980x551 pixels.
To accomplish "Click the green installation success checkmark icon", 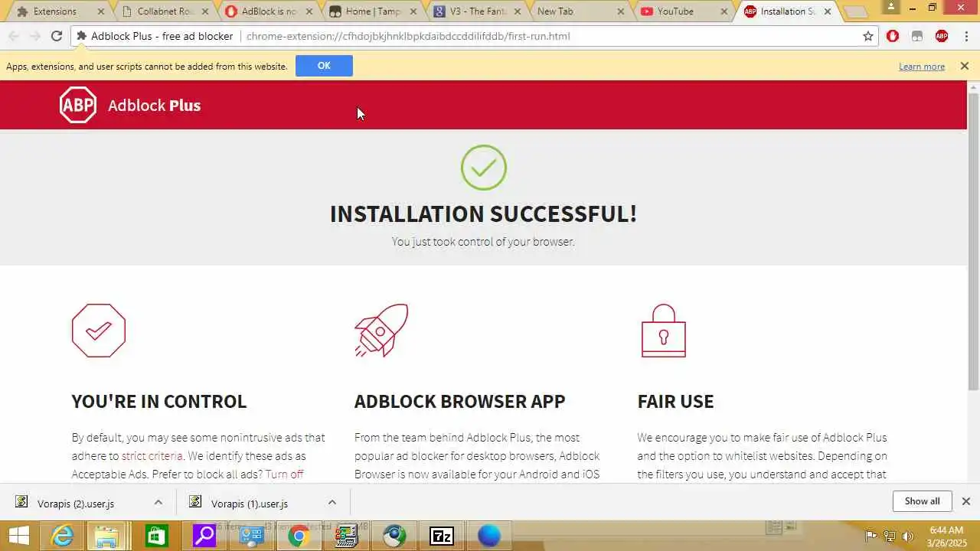I will (484, 168).
